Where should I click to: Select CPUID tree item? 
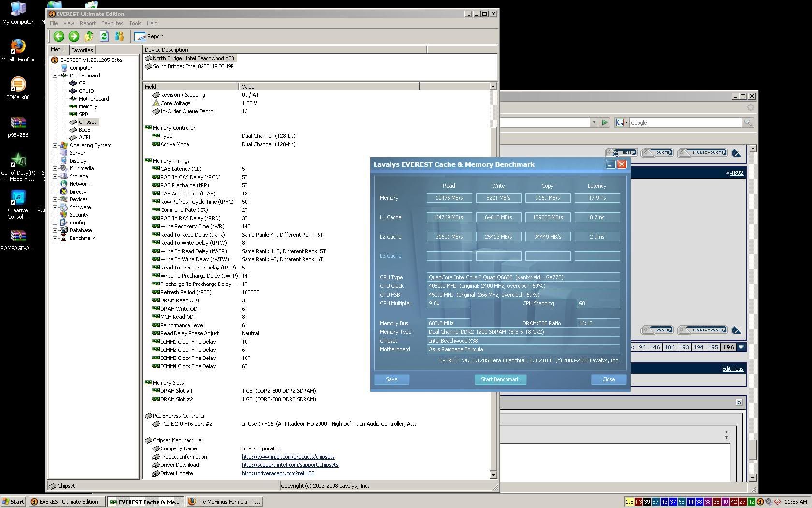(x=86, y=91)
